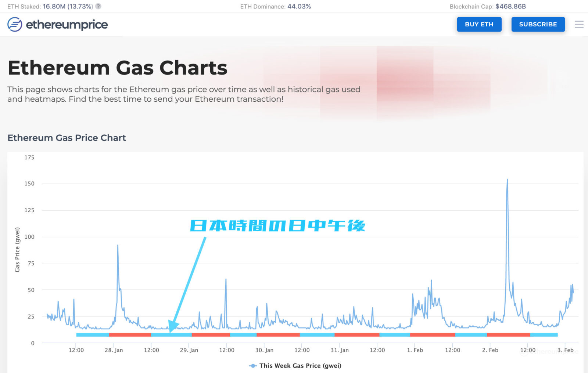This screenshot has height=373, width=588.
Task: Click the 175 y-axis label
Action: tap(29, 157)
